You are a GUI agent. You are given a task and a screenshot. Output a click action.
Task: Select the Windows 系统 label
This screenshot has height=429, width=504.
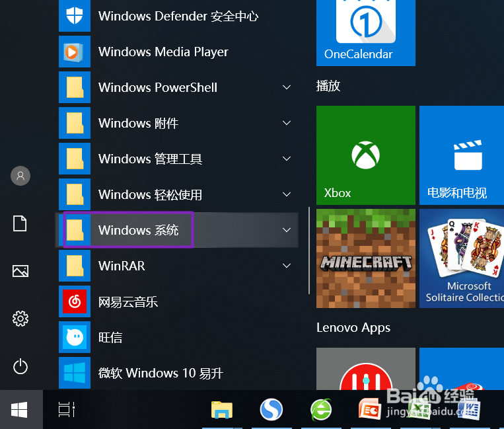(139, 230)
